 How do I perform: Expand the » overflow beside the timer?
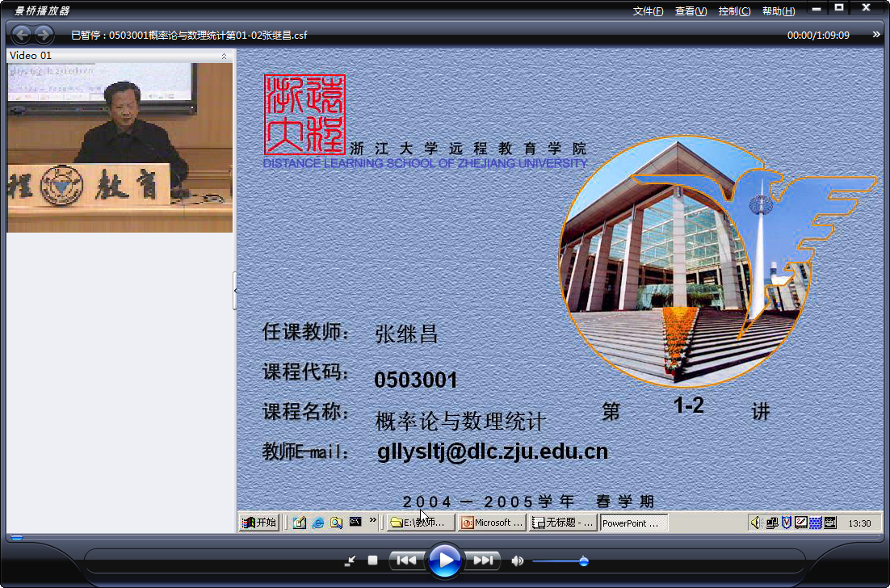tap(876, 35)
